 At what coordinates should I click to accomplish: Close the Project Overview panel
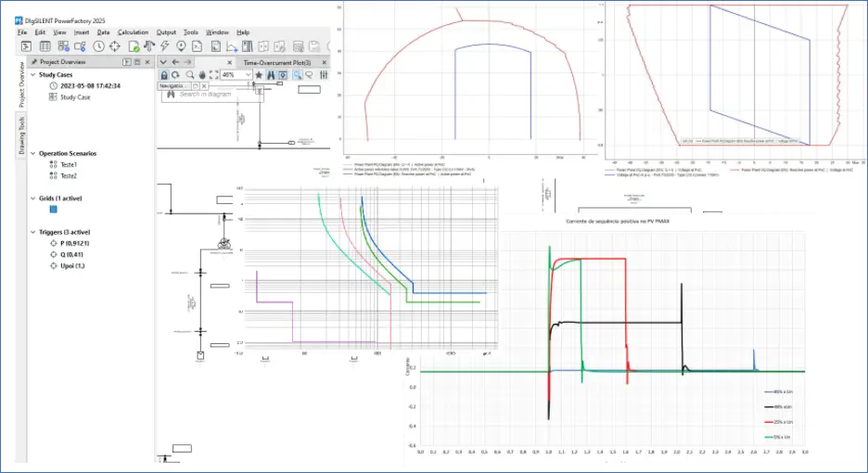click(147, 62)
